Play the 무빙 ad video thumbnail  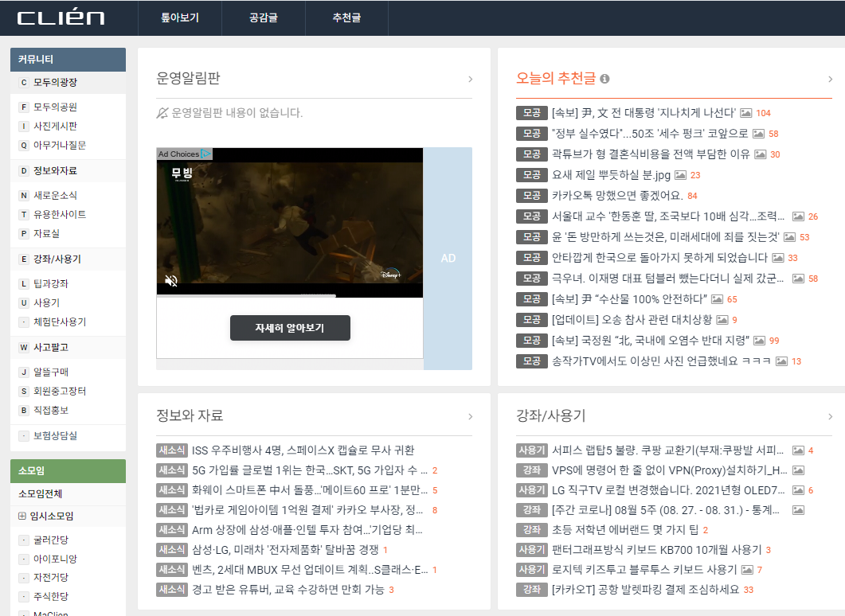[290, 222]
